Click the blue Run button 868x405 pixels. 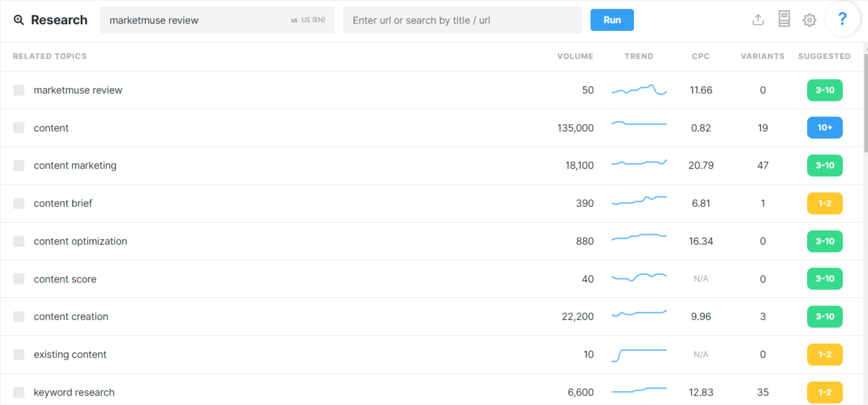tap(612, 20)
